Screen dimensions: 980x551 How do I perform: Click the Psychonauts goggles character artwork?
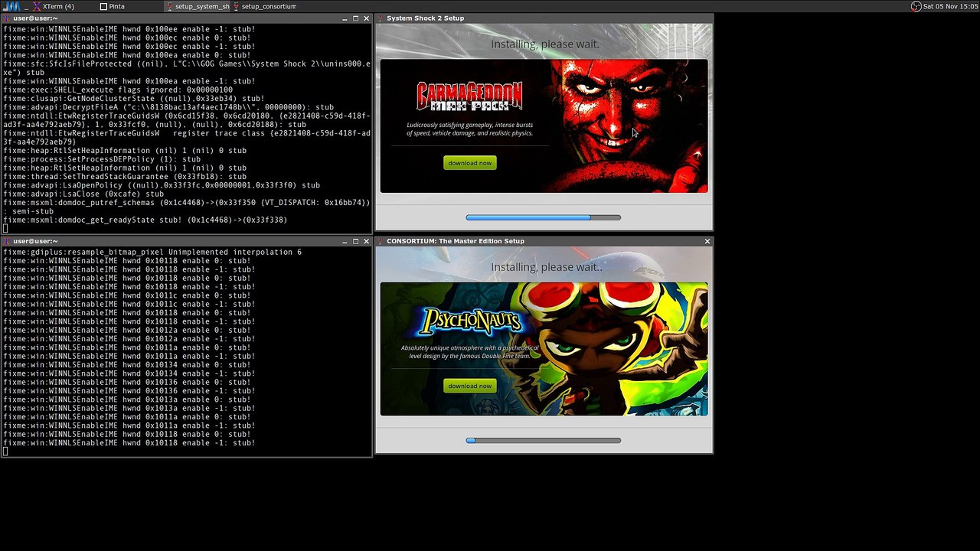coord(612,349)
